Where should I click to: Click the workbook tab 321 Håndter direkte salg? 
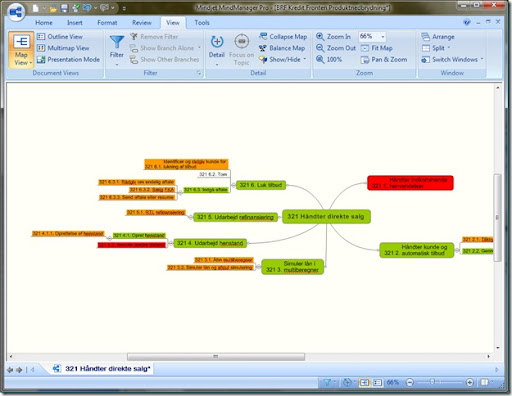click(x=103, y=369)
